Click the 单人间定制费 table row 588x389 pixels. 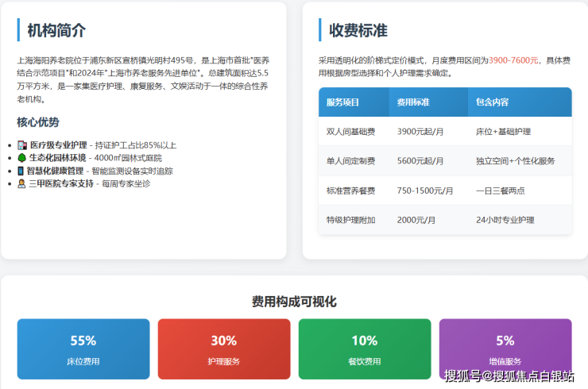tap(445, 161)
